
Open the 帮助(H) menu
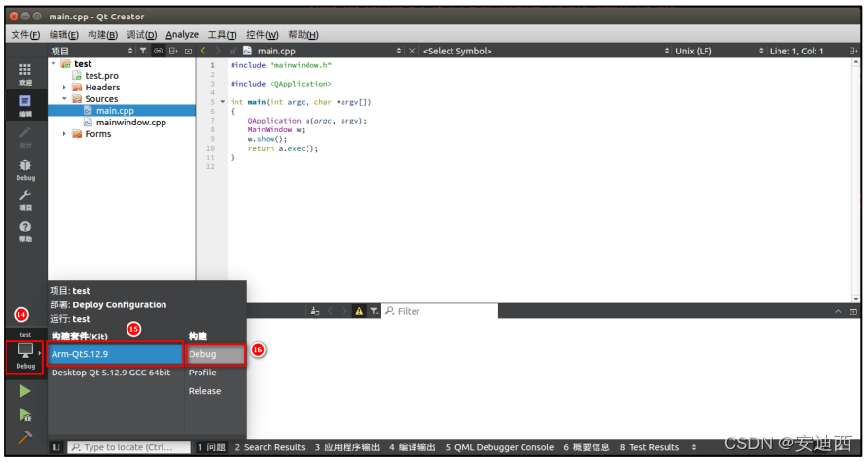coord(304,35)
